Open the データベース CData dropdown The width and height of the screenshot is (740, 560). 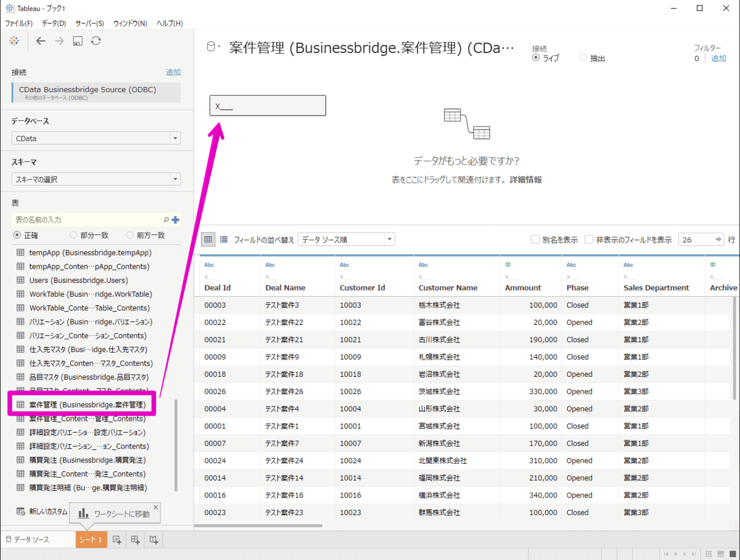(96, 138)
